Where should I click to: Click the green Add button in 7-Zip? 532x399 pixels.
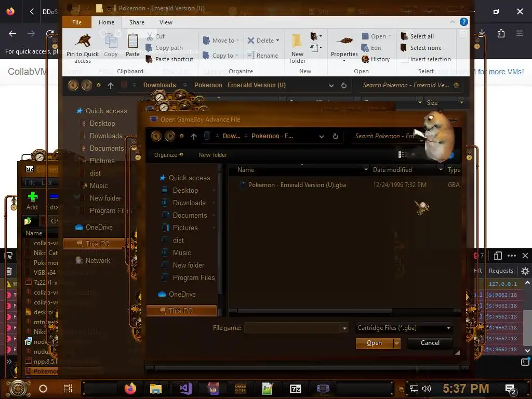point(32,201)
